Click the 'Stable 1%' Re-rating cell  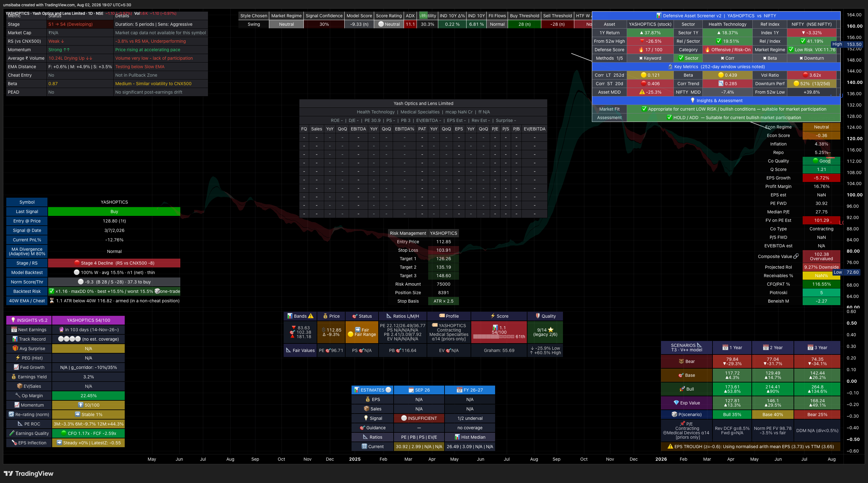coord(89,414)
